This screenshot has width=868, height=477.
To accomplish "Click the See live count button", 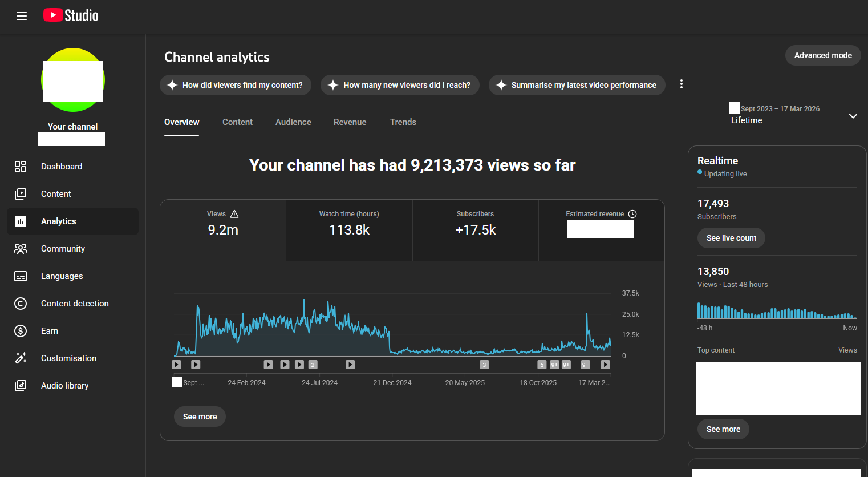I will pyautogui.click(x=731, y=238).
